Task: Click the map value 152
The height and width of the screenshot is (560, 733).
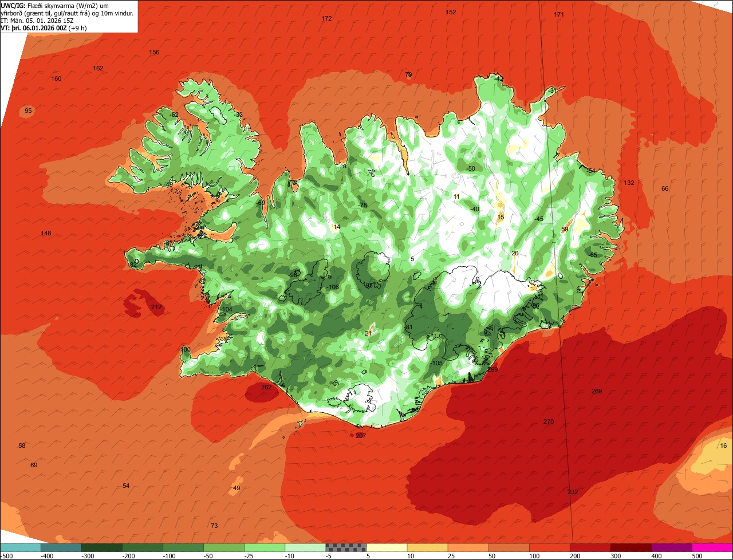Action: coord(451,12)
